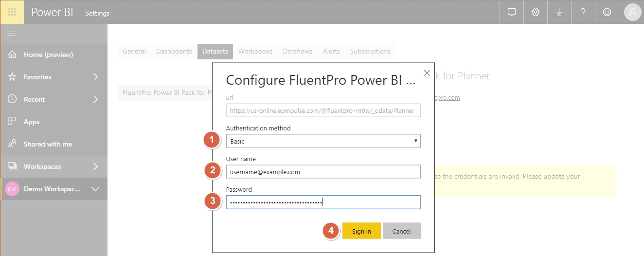Viewport: 644px width, 256px height.
Task: Switch to the Subscriptions tab
Action: [x=370, y=51]
